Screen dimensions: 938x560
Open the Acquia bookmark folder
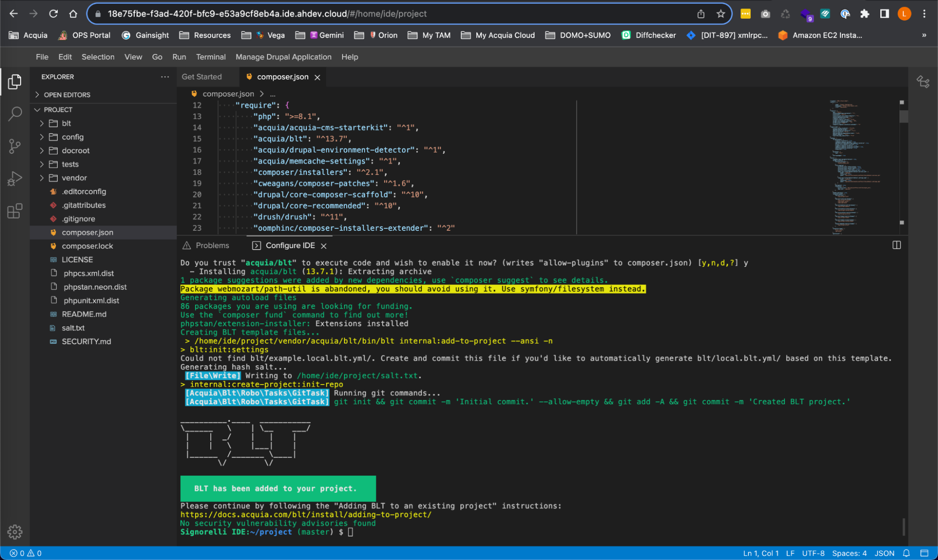[29, 35]
